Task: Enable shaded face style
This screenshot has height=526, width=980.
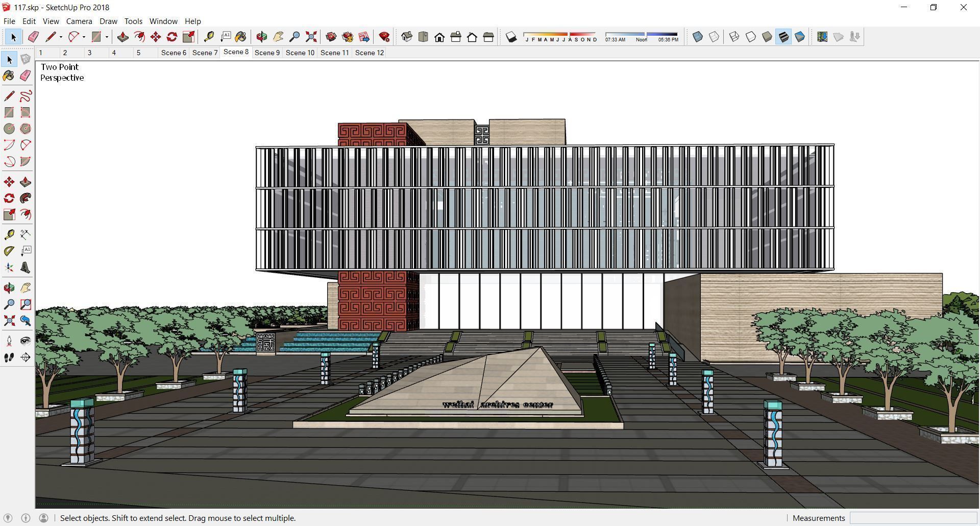Action: [x=767, y=37]
